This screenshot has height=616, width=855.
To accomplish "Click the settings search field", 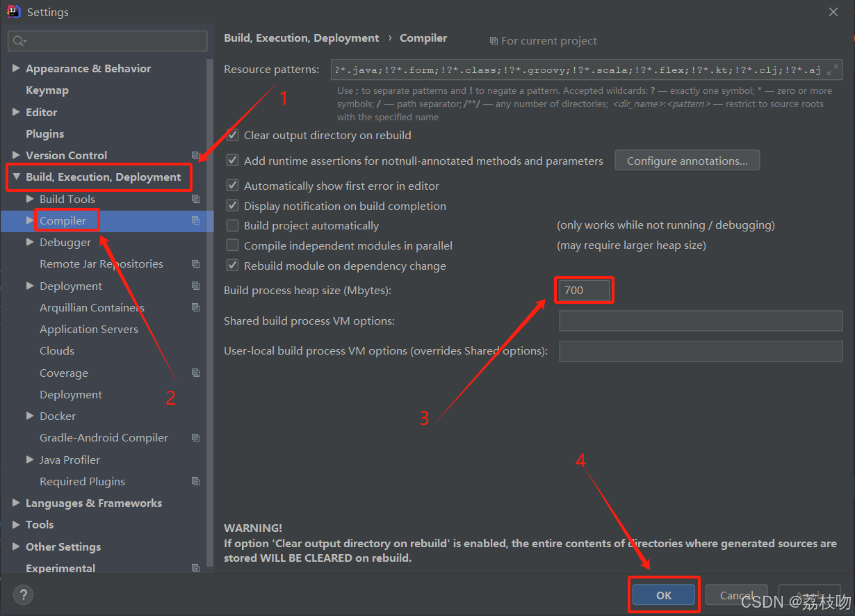I will click(108, 41).
